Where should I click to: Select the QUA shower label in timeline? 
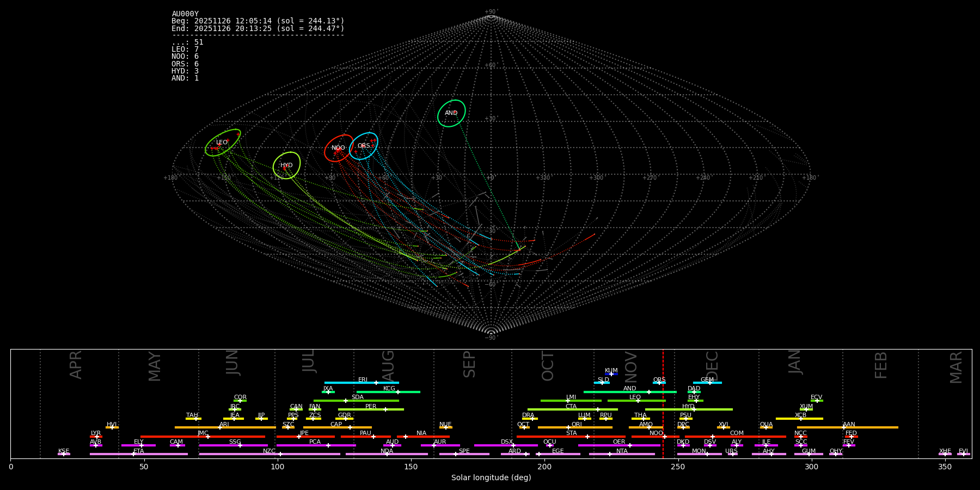pos(766,425)
